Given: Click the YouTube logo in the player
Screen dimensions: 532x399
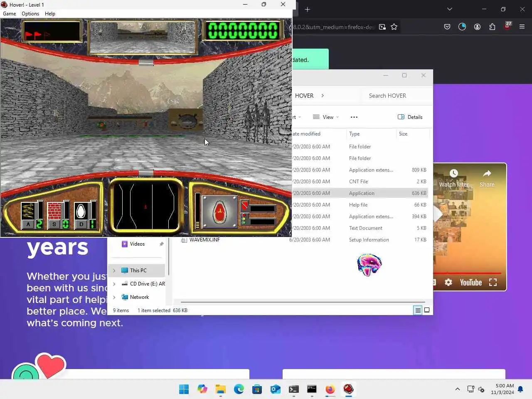Looking at the screenshot, I should (x=470, y=283).
